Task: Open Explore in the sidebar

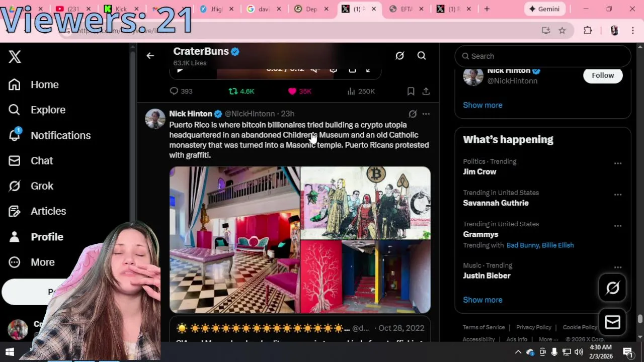Action: pos(37,110)
